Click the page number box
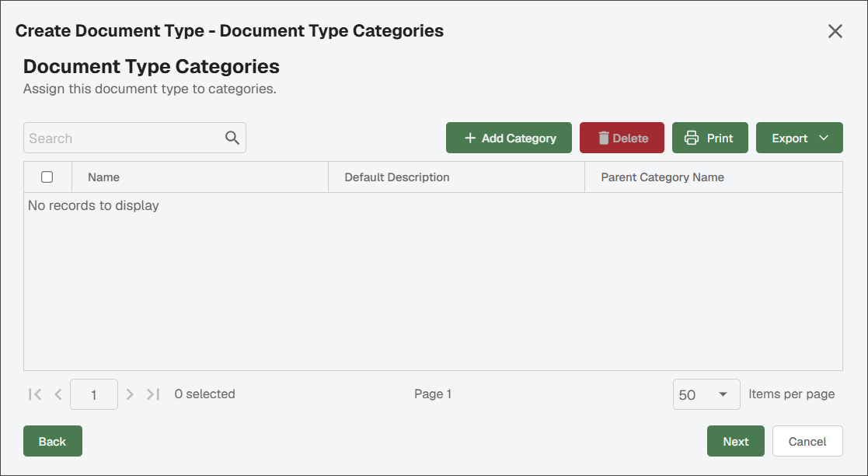Image resolution: width=868 pixels, height=476 pixels. click(x=93, y=394)
